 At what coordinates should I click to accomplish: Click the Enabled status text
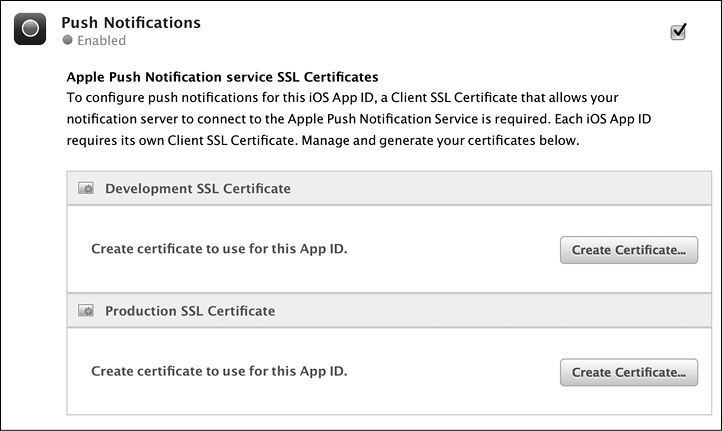click(102, 41)
